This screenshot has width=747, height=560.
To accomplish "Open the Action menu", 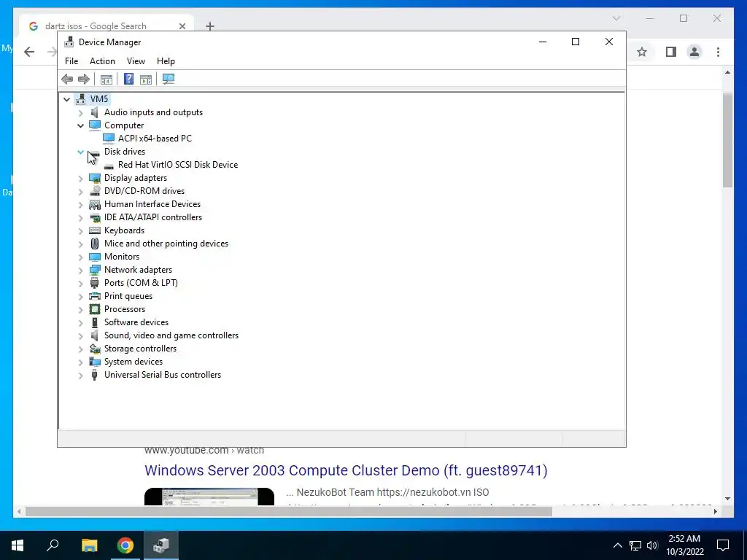I will pos(102,61).
